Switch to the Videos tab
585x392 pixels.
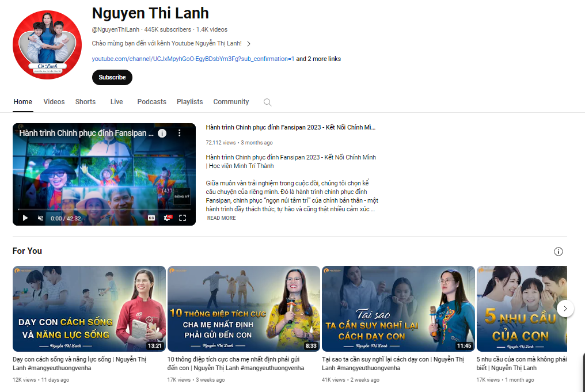pos(54,102)
